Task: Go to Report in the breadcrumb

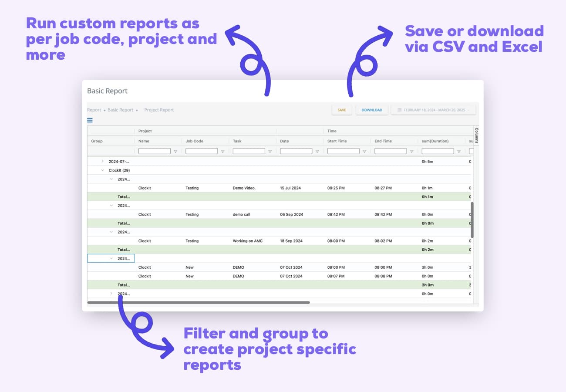Action: [x=94, y=110]
